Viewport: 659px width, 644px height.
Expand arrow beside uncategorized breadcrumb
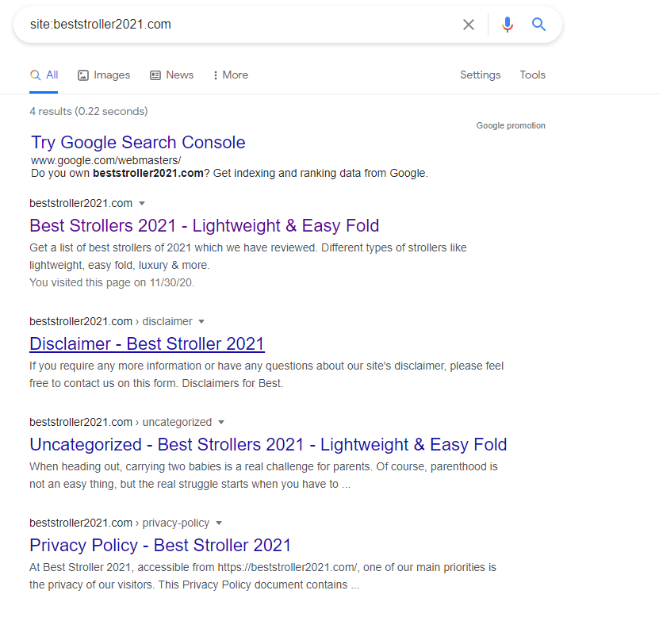[221, 423]
